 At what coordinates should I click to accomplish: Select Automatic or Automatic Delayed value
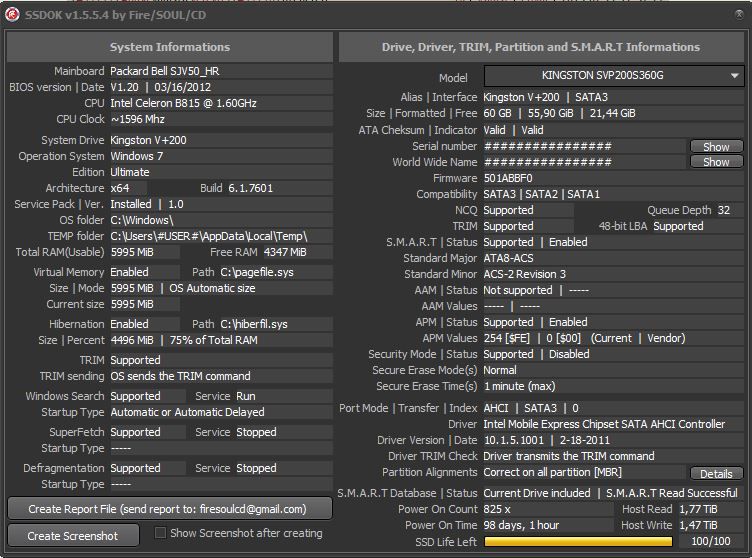187,412
